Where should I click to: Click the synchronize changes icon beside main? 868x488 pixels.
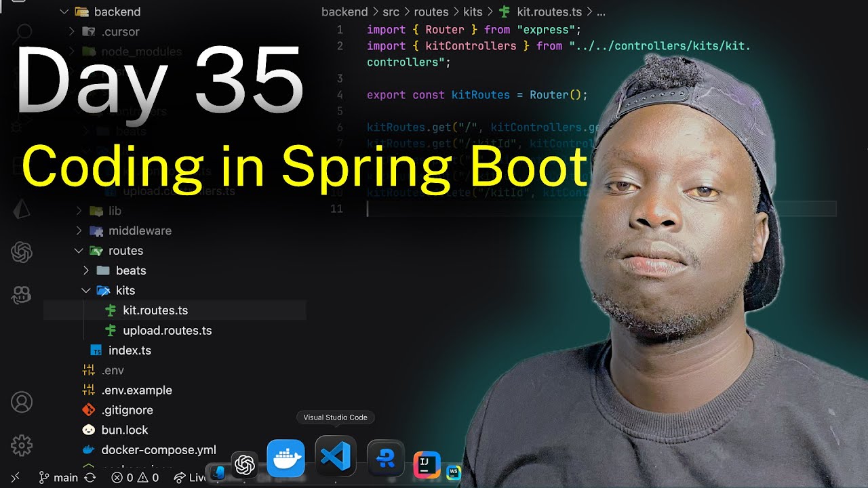[90, 478]
